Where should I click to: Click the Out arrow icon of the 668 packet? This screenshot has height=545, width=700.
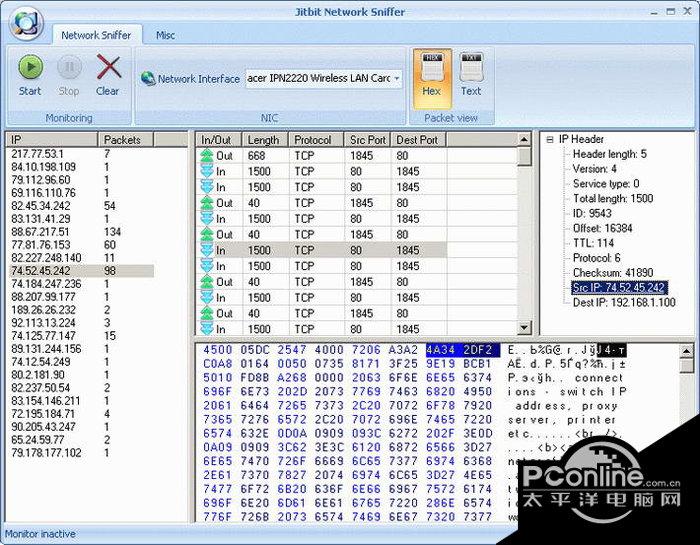[x=207, y=155]
